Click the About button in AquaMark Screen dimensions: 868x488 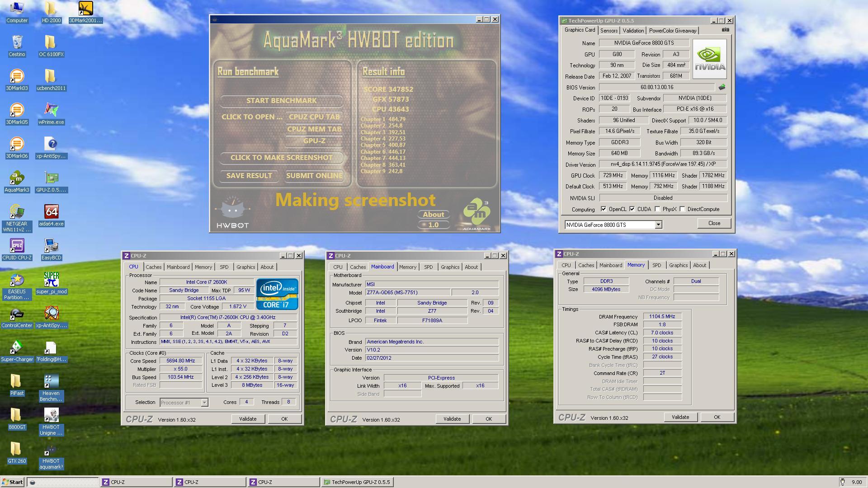click(433, 214)
